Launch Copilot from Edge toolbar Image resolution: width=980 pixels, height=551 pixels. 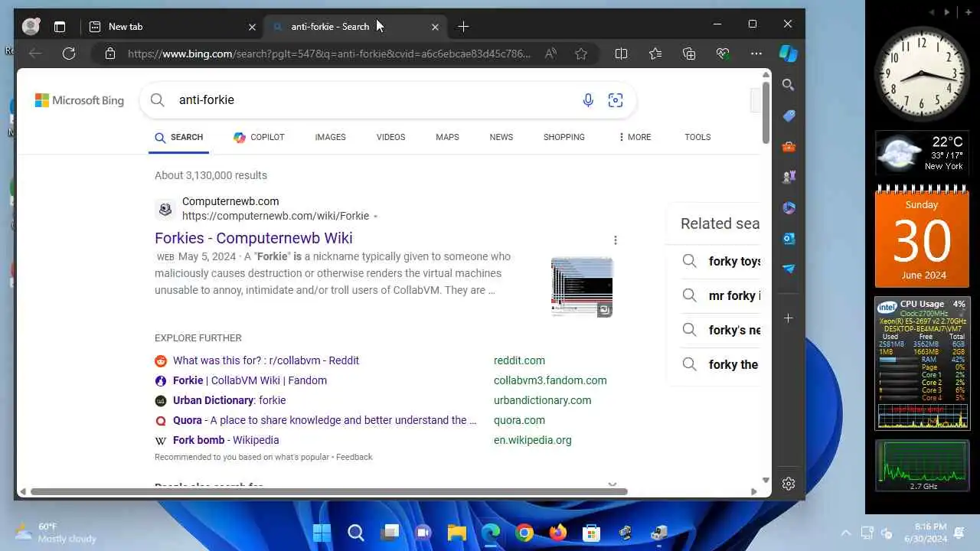789,54
